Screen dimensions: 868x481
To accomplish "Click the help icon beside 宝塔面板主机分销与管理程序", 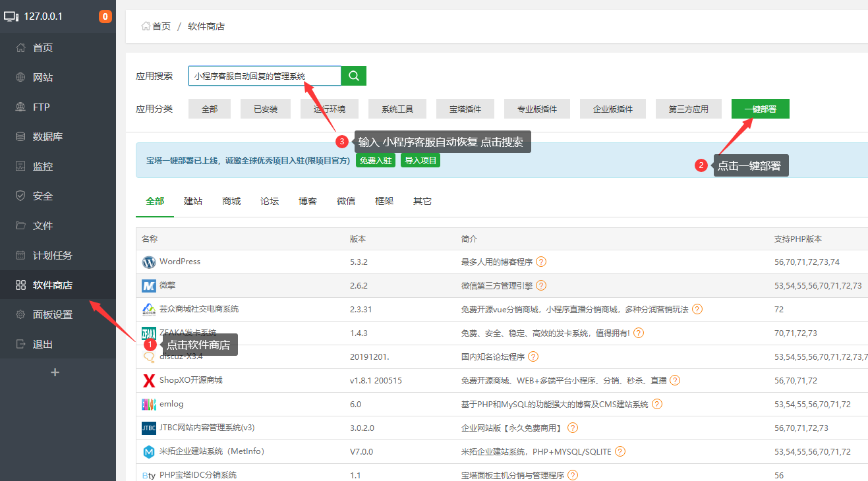I will pyautogui.click(x=573, y=475).
